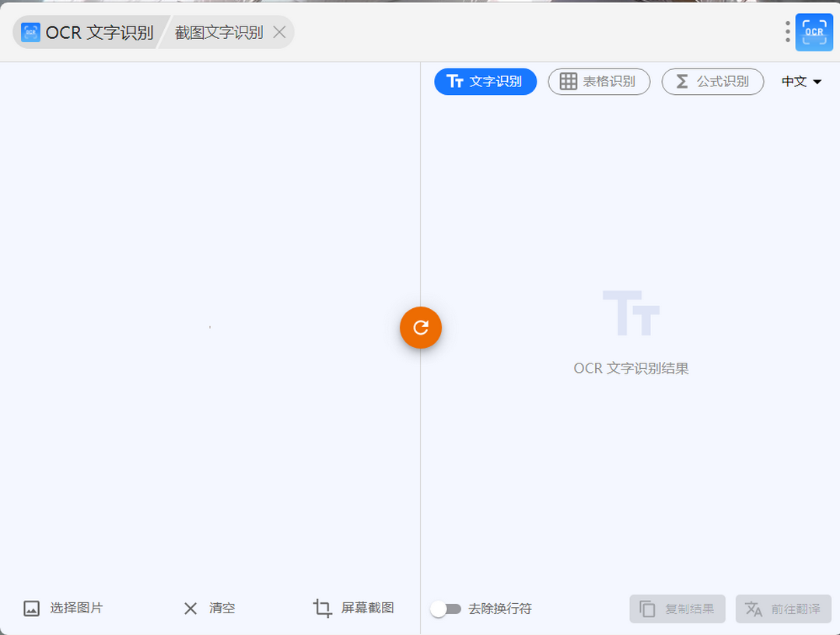
Task: Click the blue OCR icon at top right
Action: [x=814, y=32]
